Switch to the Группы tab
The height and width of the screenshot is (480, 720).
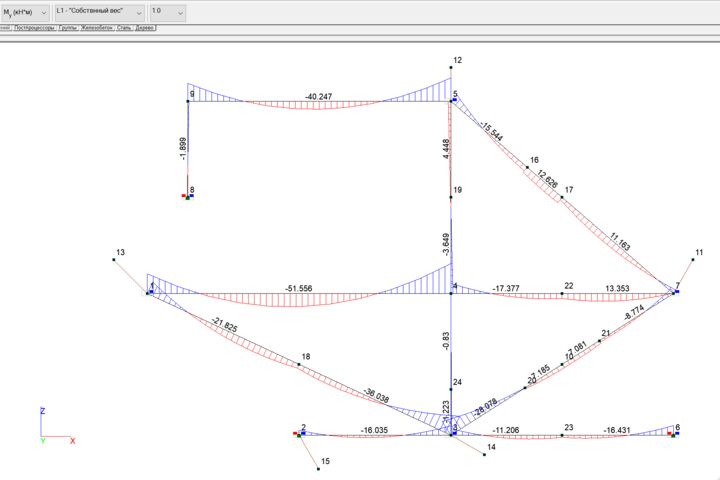[68, 28]
